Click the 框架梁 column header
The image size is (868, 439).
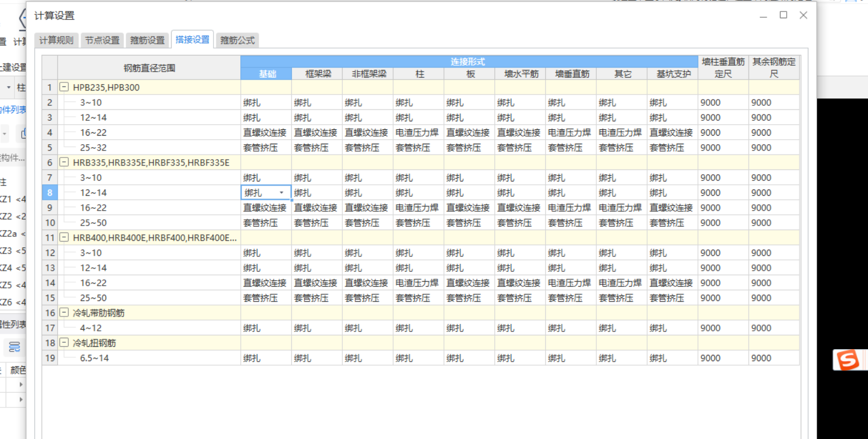(317, 74)
